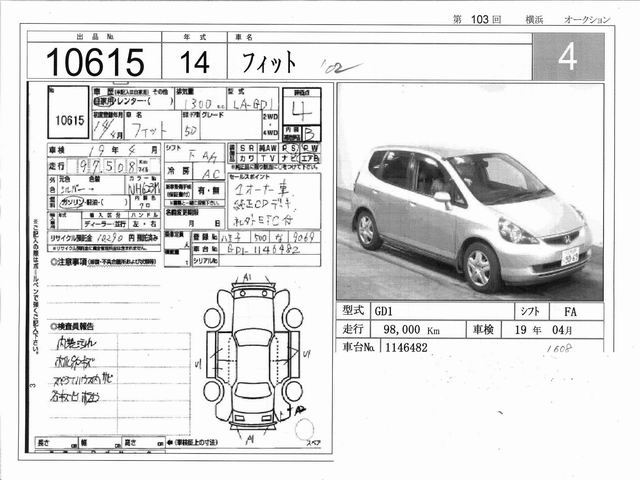Click the 高さ height field
The width and height of the screenshot is (640, 480).
click(144, 442)
